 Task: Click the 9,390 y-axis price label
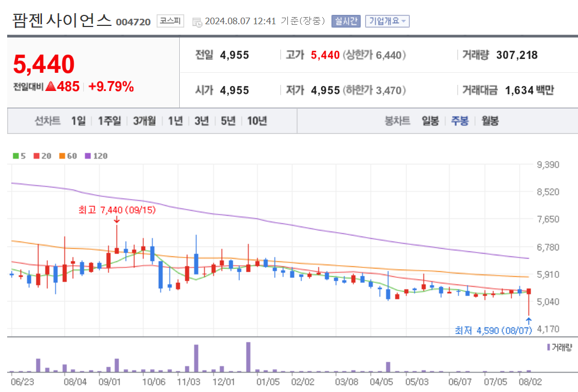548,165
